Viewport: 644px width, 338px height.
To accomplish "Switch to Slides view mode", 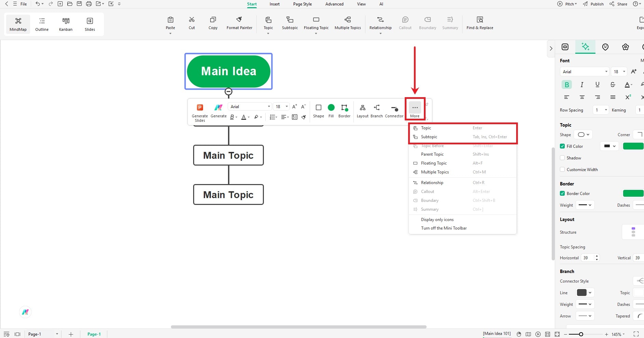I will pyautogui.click(x=90, y=24).
